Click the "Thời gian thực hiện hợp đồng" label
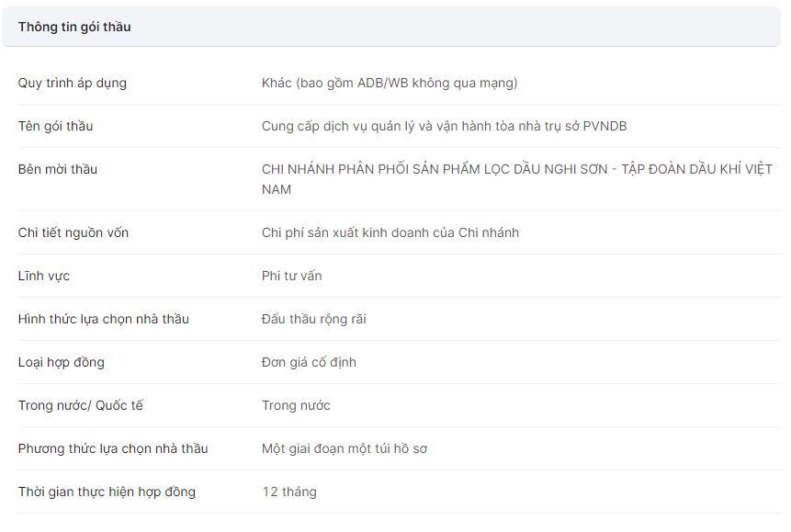791x532 pixels. 107,492
